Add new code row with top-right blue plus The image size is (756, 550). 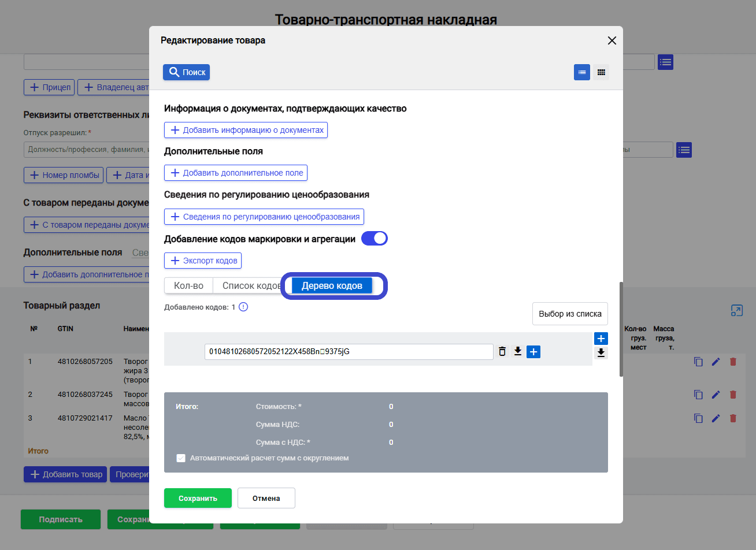tap(601, 339)
